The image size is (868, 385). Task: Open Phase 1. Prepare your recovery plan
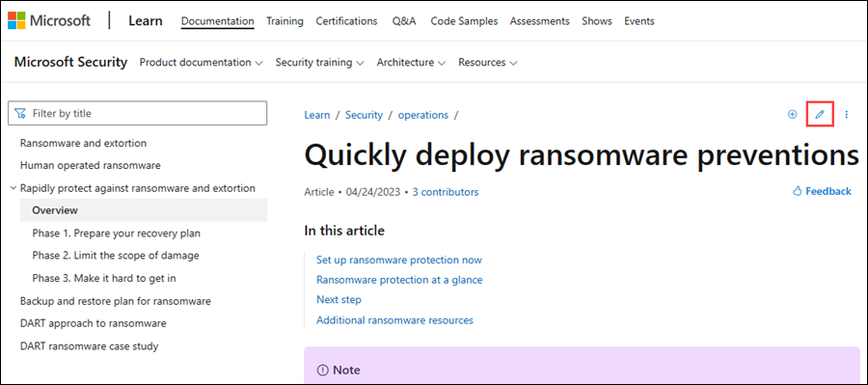pos(117,234)
